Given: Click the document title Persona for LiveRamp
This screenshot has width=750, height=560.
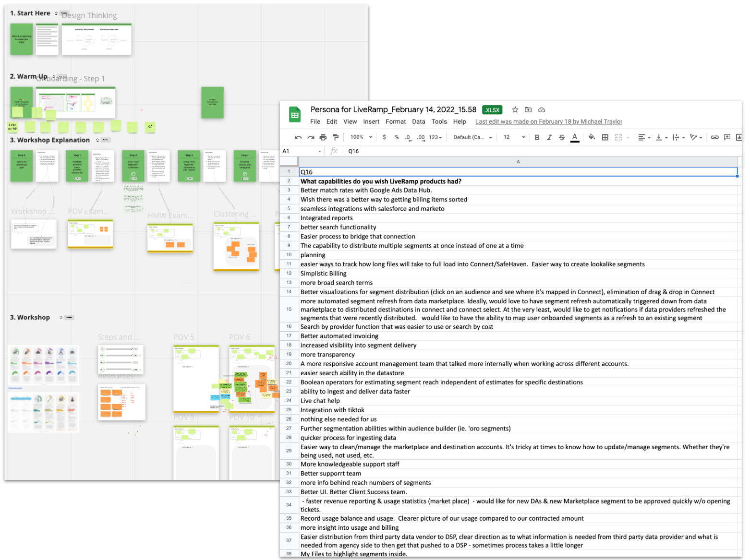Looking at the screenshot, I should click(393, 110).
